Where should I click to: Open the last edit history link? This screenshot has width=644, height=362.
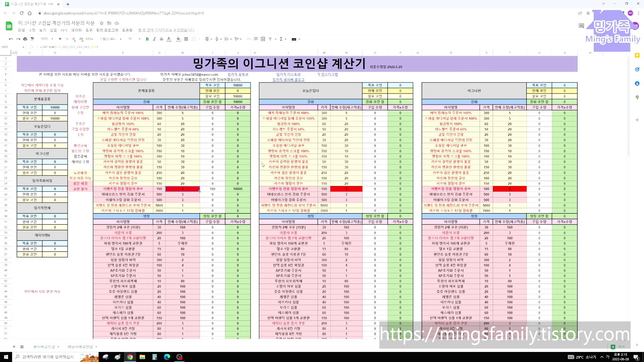(x=167, y=30)
